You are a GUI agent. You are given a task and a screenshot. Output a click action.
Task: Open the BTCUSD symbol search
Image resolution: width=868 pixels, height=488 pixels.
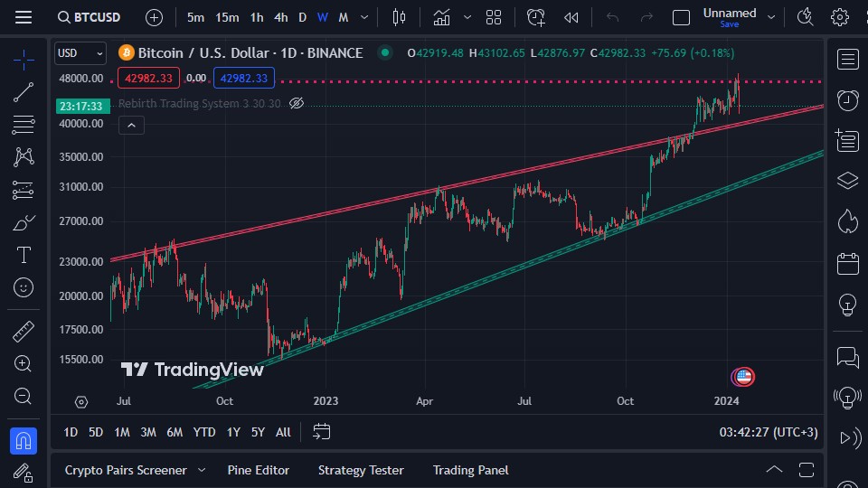90,17
